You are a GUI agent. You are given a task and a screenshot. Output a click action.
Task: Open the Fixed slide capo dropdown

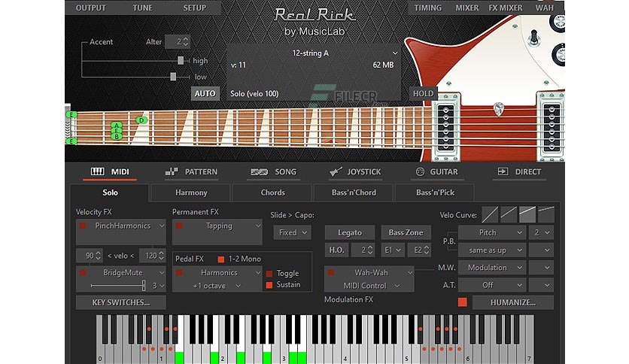click(x=292, y=232)
